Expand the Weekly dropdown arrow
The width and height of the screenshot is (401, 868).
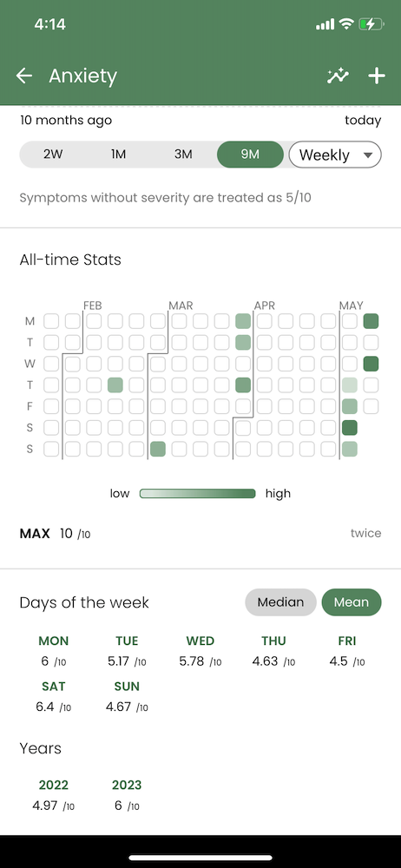[x=368, y=155]
